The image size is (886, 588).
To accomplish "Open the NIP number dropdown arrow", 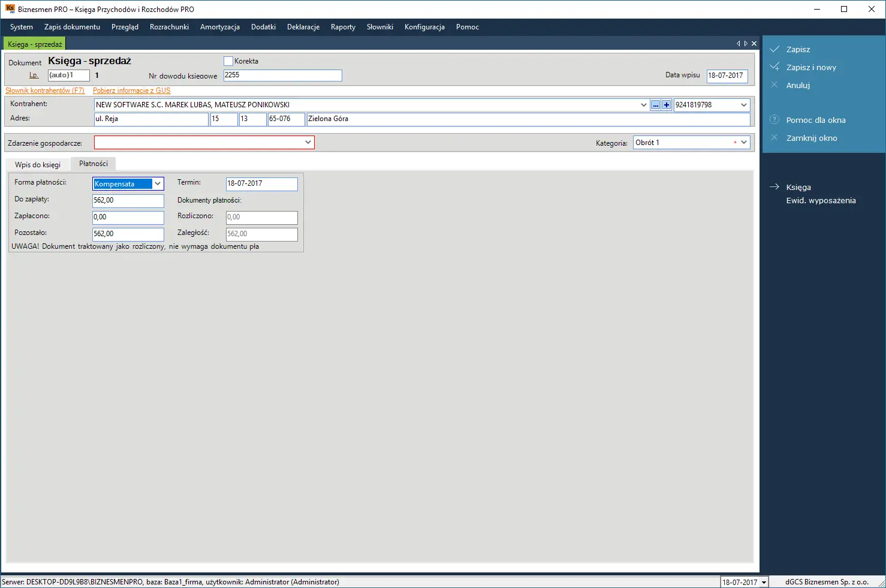I will pos(744,105).
